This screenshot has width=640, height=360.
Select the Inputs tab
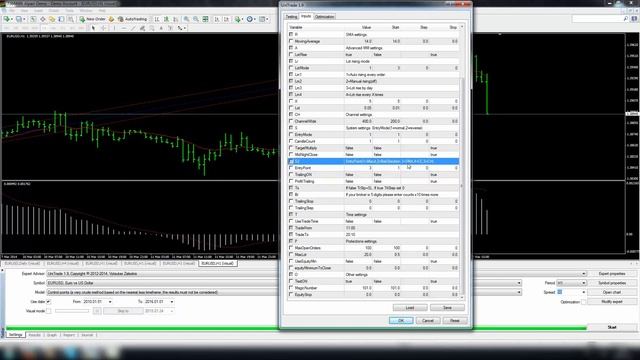point(306,16)
